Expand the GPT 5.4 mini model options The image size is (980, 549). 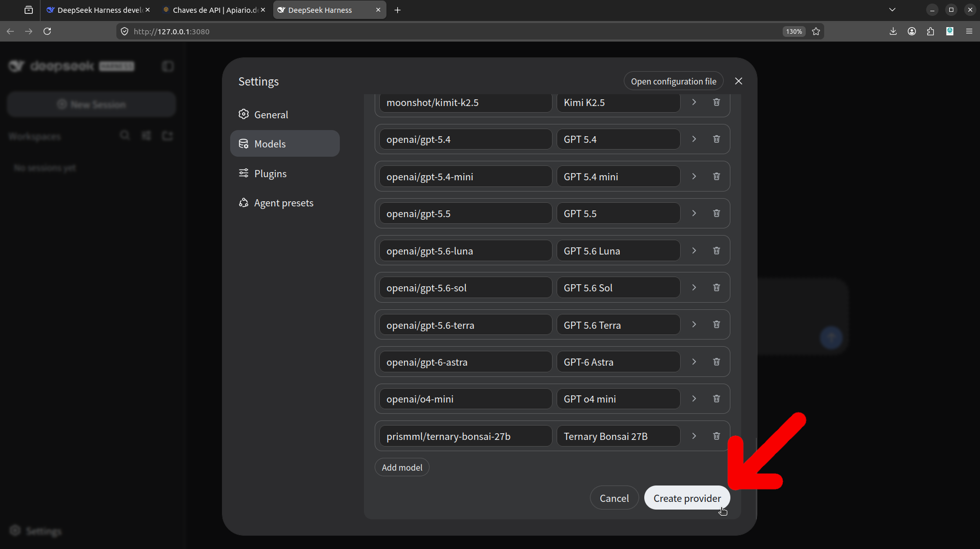click(x=694, y=176)
